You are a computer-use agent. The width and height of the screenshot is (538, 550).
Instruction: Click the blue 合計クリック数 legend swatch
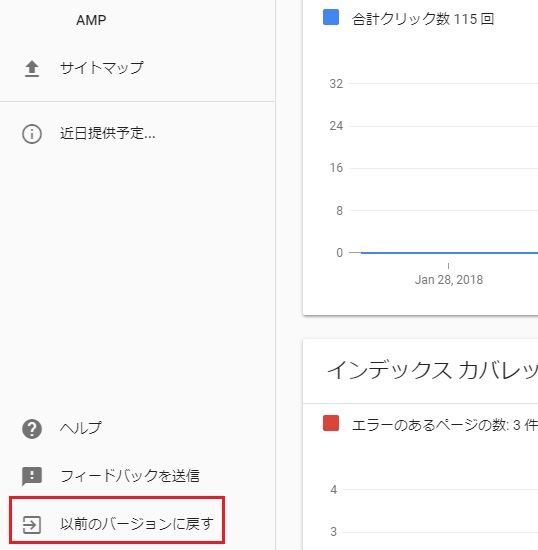(331, 17)
